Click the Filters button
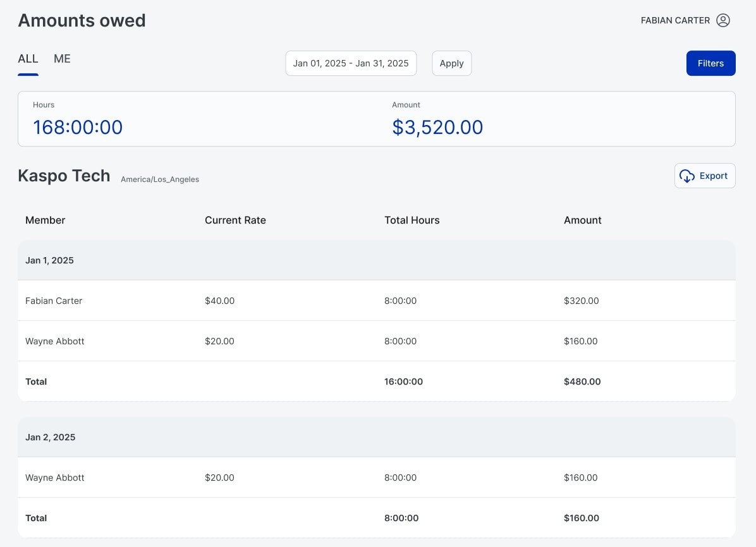The image size is (756, 547). [x=710, y=63]
